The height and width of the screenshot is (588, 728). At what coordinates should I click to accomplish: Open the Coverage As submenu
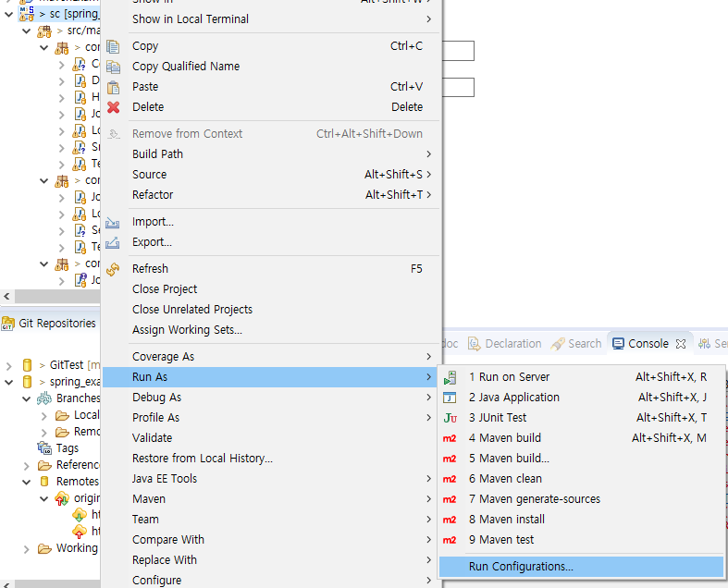coord(270,357)
